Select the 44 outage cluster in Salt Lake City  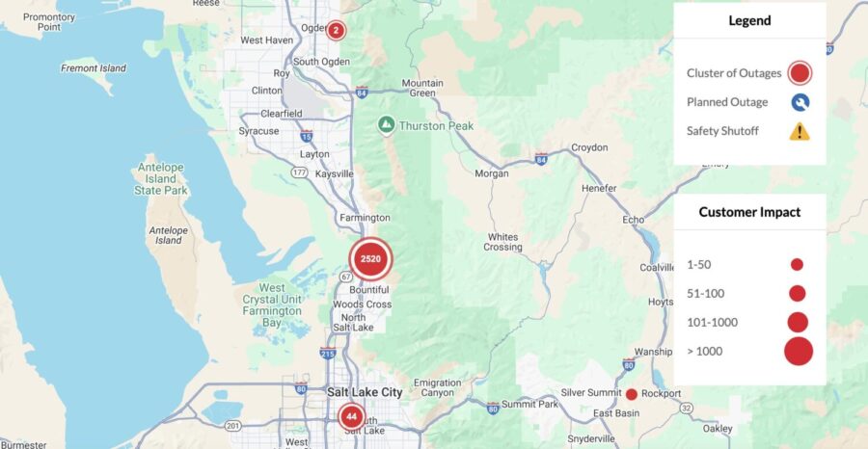click(x=351, y=417)
